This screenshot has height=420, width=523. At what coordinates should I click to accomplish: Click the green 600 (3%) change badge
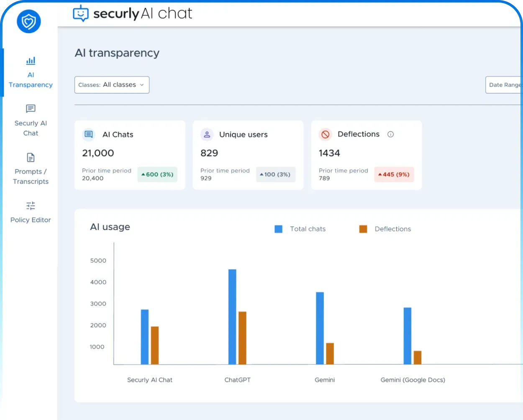pos(157,174)
